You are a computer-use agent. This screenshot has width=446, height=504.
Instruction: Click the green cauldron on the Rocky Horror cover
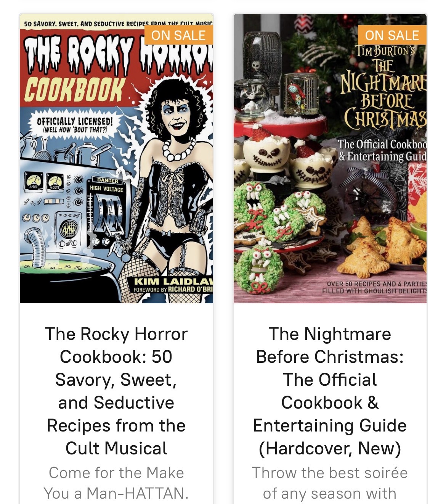65,273
